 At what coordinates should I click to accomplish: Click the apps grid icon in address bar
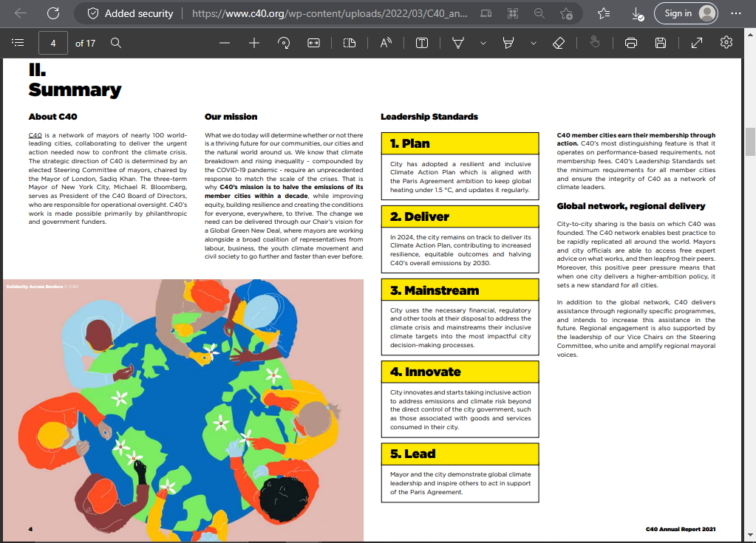click(x=513, y=13)
